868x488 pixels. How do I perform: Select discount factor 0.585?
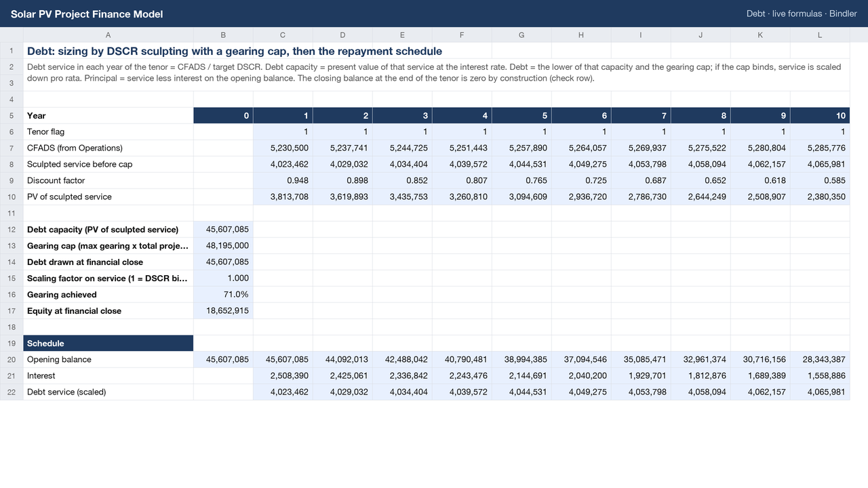coord(820,180)
